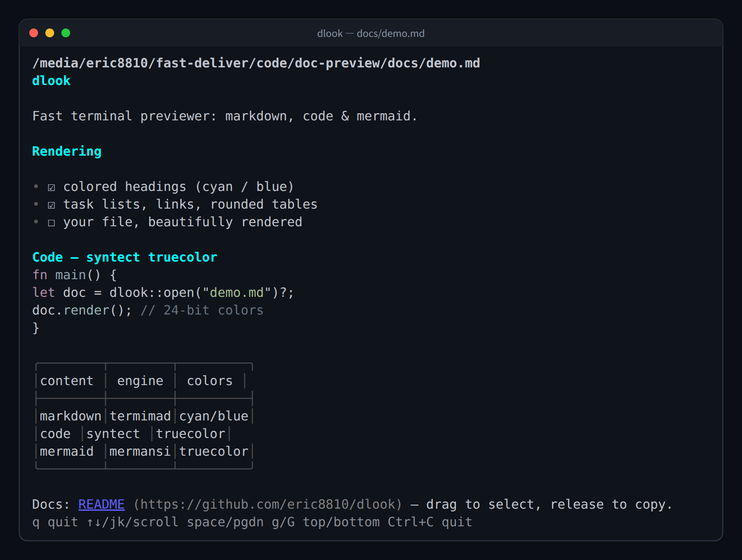Toggle the task lists checked checkbox
Viewport: 742px width, 560px height.
coord(51,205)
